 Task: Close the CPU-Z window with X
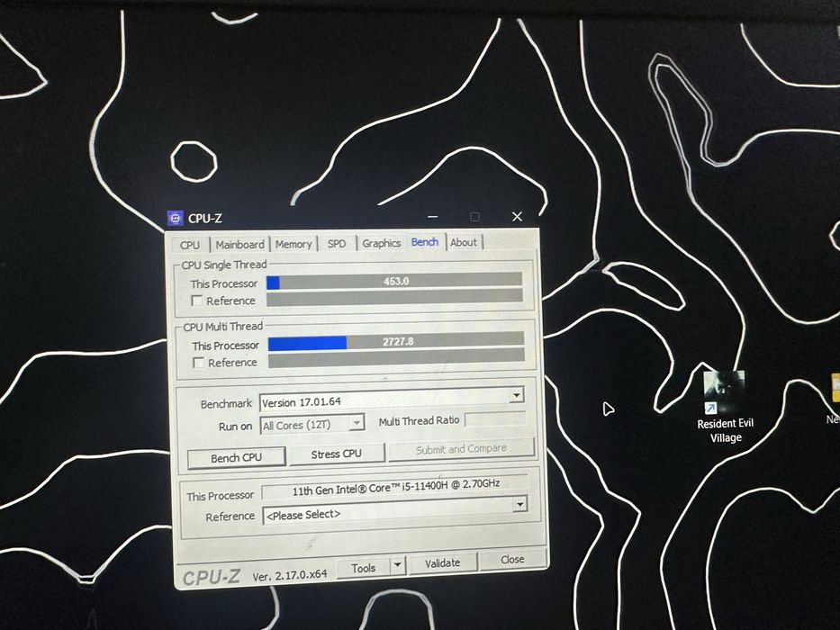pyautogui.click(x=517, y=216)
